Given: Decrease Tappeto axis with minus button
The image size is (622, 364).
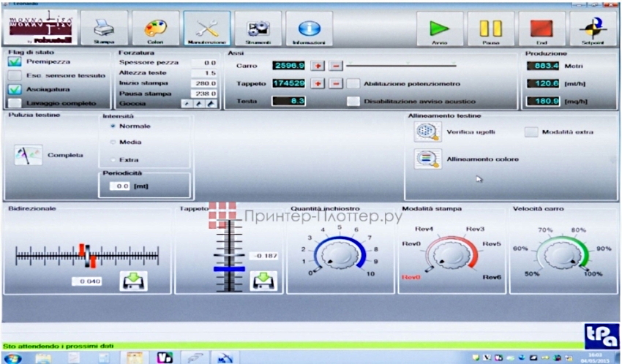Looking at the screenshot, I should pyautogui.click(x=336, y=83).
